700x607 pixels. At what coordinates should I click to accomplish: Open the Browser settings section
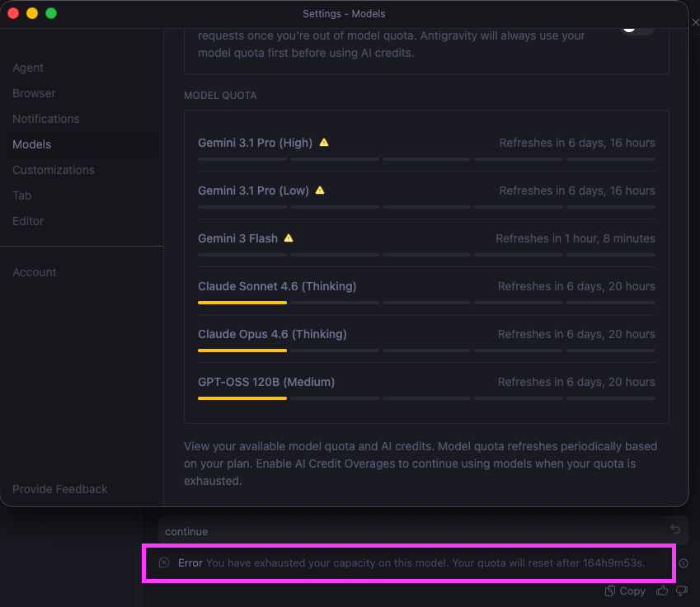pos(34,93)
